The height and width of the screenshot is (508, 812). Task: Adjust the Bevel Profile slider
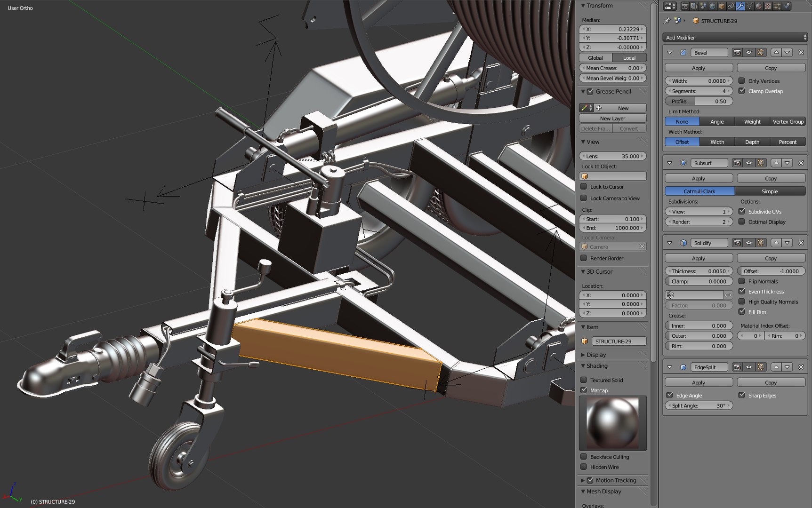(x=699, y=101)
